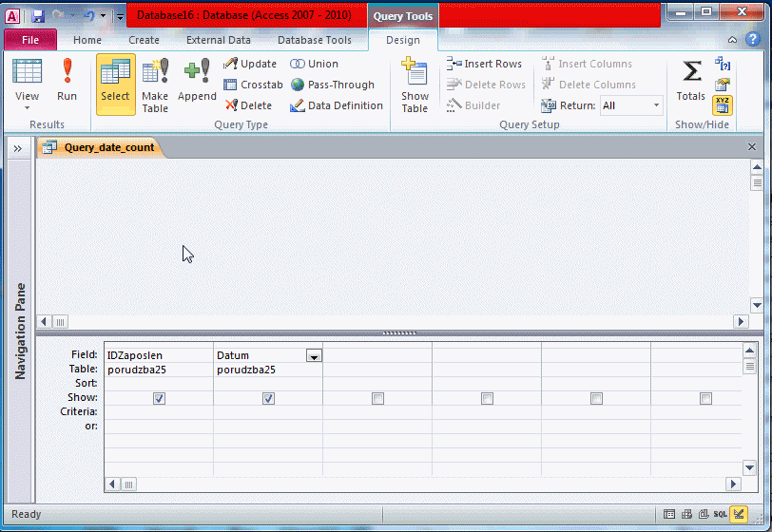Click the Delete query type icon
772x532 pixels.
tap(249, 105)
